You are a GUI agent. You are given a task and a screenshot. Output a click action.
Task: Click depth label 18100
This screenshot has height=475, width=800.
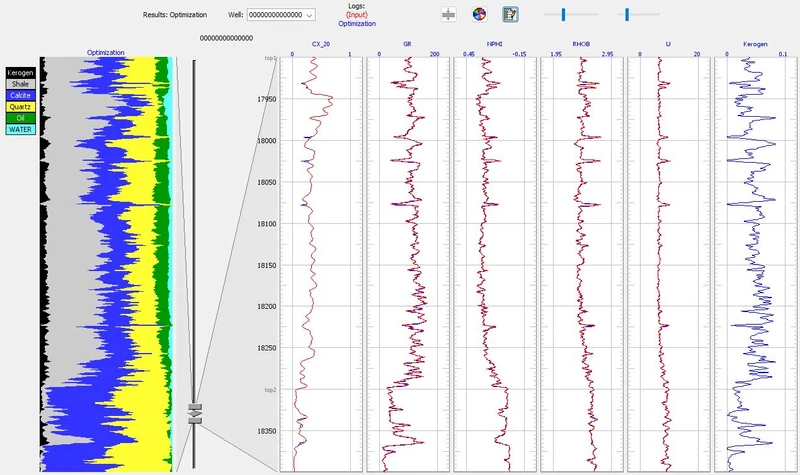coord(266,224)
